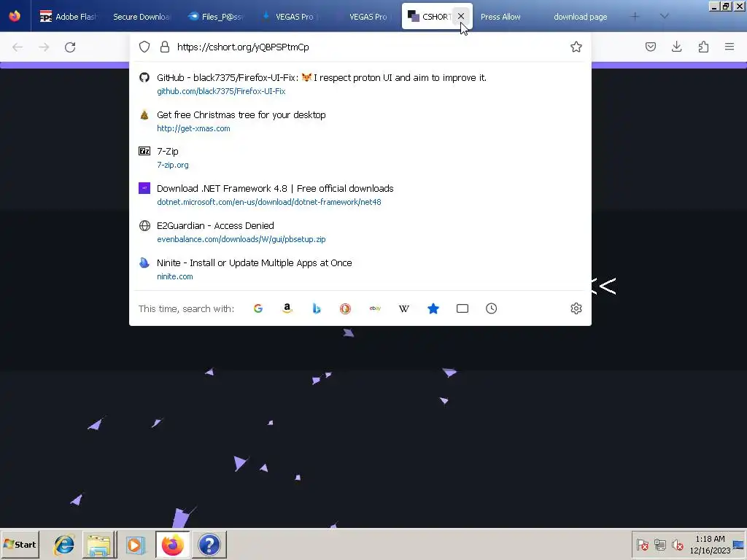747x560 pixels.
Task: Search in open Tabs
Action: point(462,308)
